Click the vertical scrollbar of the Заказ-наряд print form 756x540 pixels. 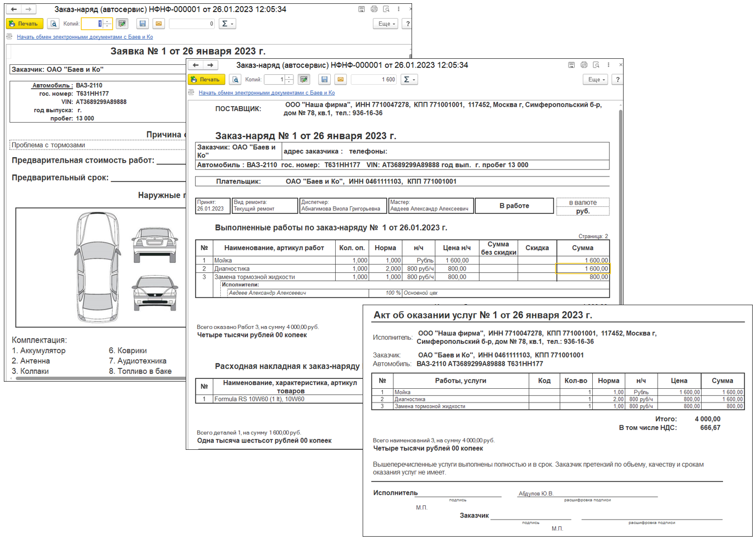[621, 203]
